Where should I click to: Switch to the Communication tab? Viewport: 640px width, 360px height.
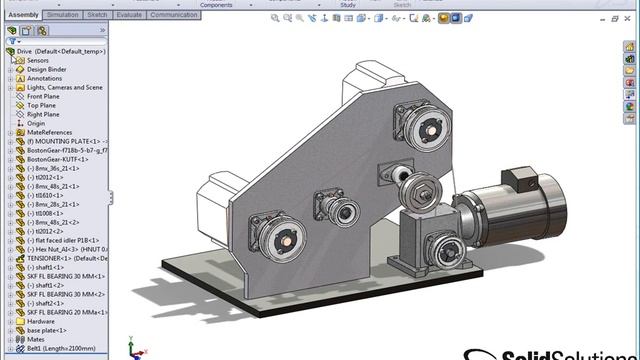click(x=173, y=15)
